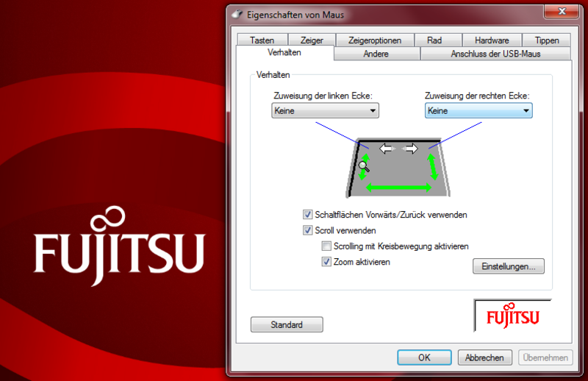Click the white left arrow on touchpad diagram
Screen dimensions: 588x381
(x=387, y=149)
